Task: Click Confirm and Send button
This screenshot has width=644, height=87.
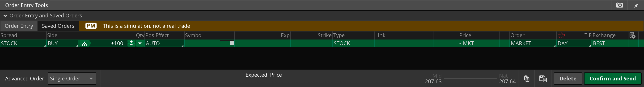Action: 613,79
